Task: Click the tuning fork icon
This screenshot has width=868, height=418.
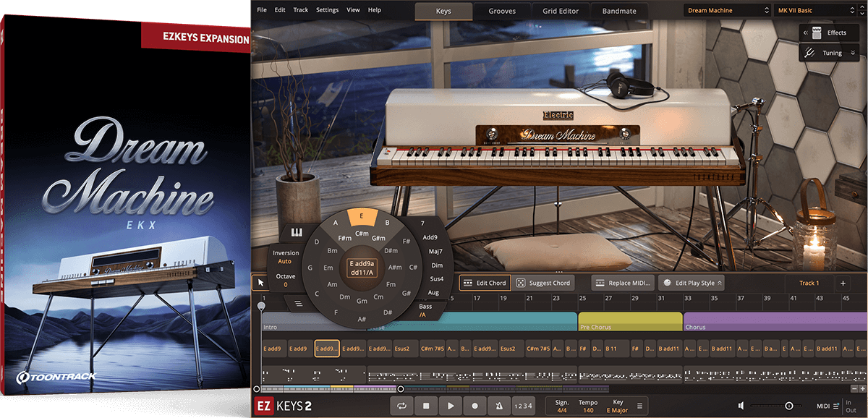Action: (x=810, y=53)
